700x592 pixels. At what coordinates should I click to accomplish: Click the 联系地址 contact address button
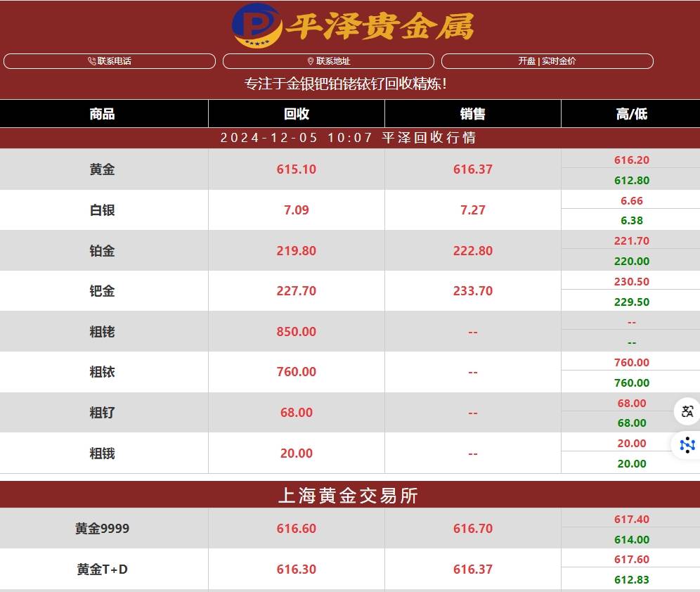pos(328,61)
